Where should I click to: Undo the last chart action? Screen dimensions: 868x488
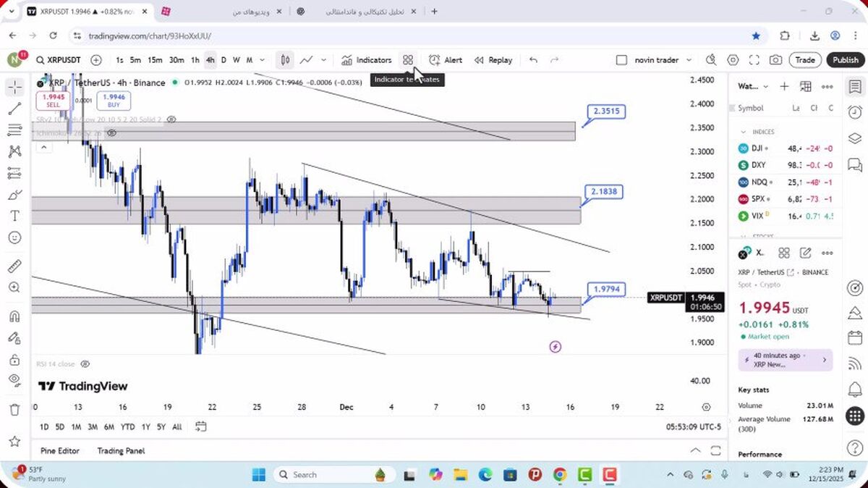(533, 60)
